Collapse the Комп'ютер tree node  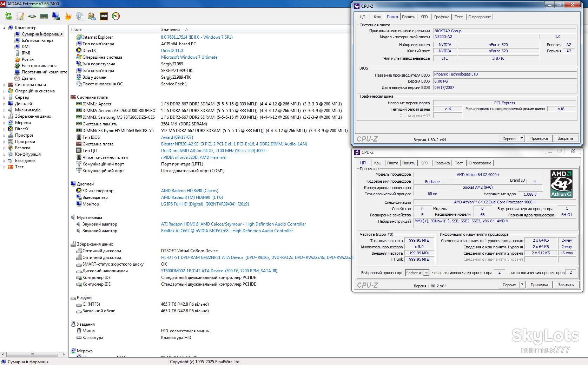click(4, 28)
